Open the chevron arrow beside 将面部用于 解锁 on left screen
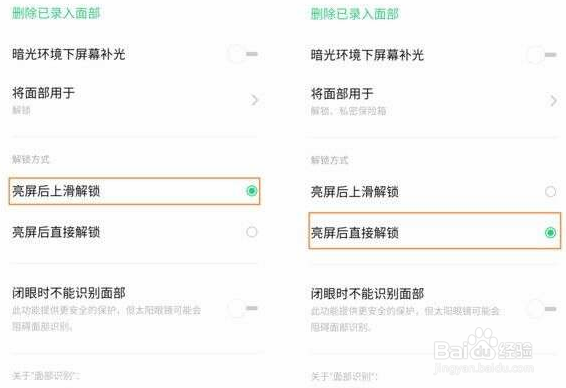Viewport: 566px width, 388px height. [255, 100]
